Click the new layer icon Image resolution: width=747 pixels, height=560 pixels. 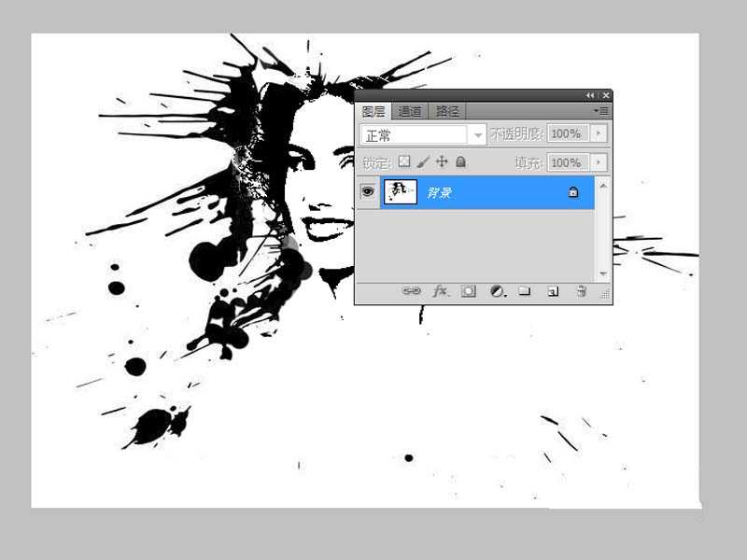(x=553, y=291)
